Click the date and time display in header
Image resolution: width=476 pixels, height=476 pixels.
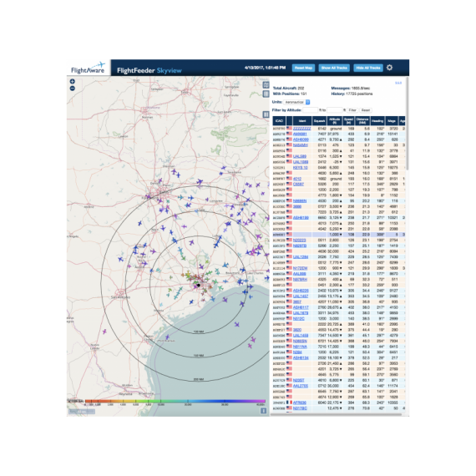(x=265, y=68)
